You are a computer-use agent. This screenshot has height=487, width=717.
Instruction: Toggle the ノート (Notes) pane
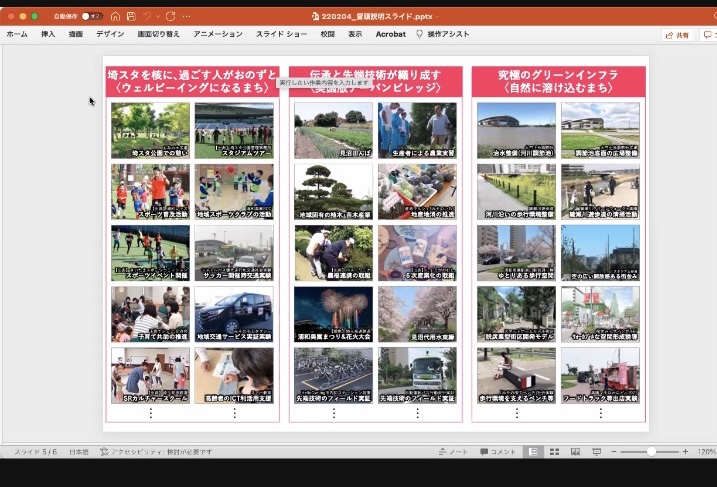455,452
